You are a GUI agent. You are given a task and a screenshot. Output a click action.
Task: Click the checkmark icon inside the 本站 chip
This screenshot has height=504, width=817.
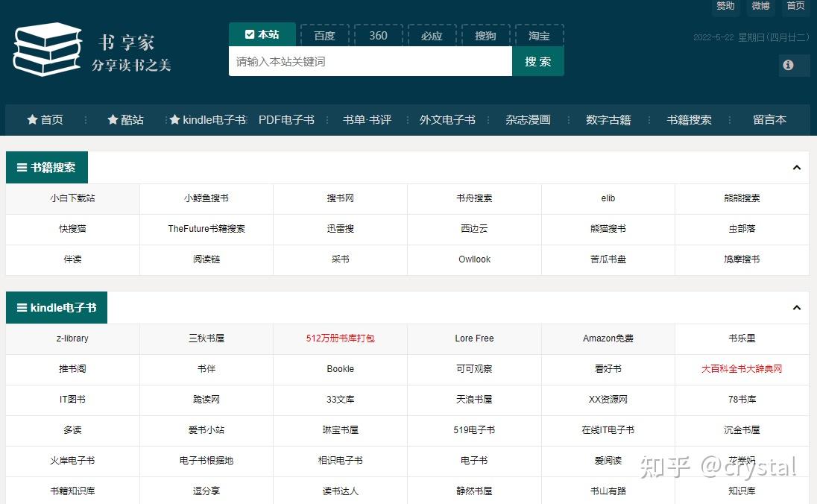click(250, 34)
